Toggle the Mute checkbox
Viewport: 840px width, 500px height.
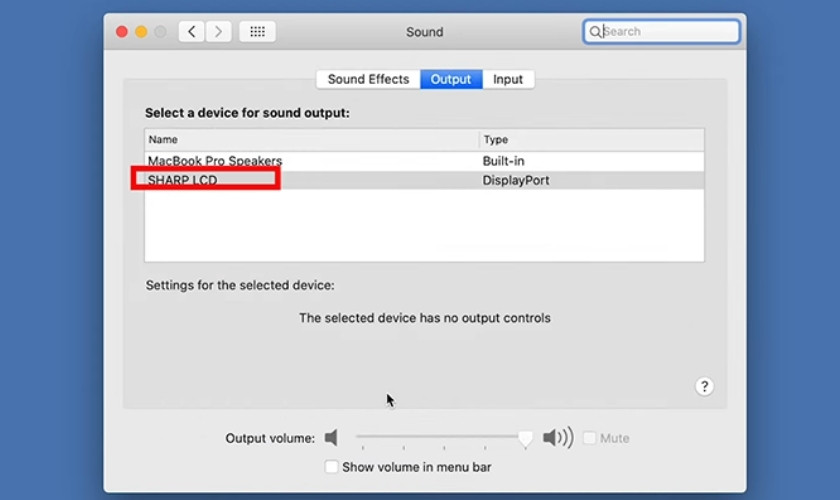(x=590, y=438)
